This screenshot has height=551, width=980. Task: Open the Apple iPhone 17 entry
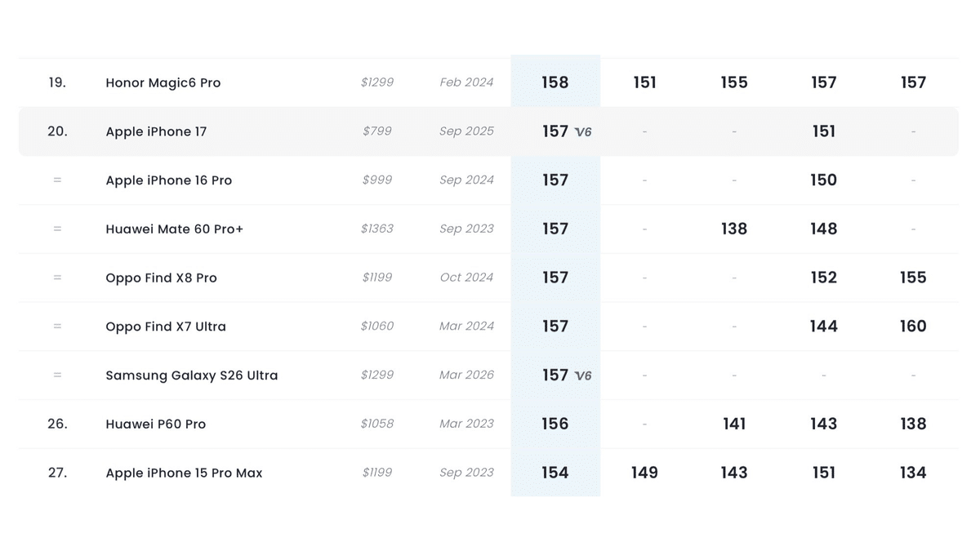coord(156,131)
